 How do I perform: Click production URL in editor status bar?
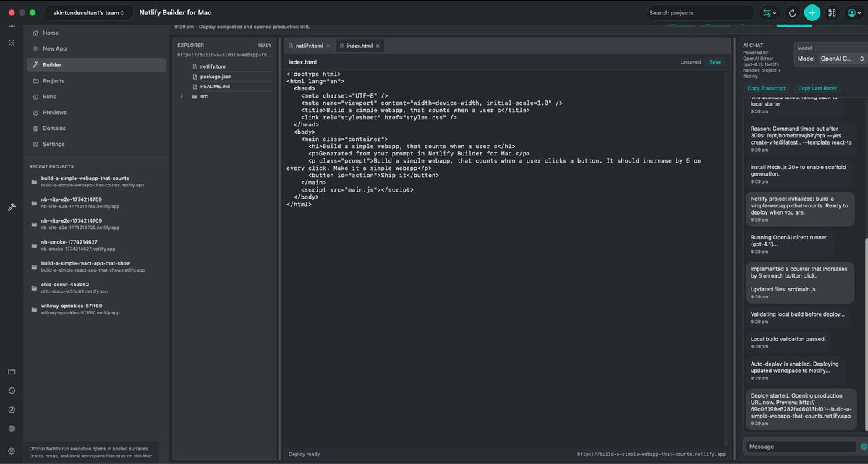(651, 454)
